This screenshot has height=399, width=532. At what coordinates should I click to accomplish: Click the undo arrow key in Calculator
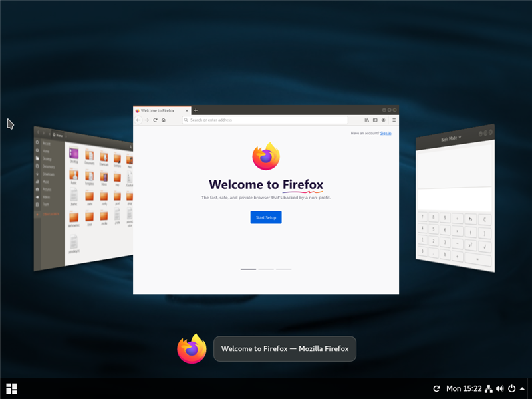[470, 219]
